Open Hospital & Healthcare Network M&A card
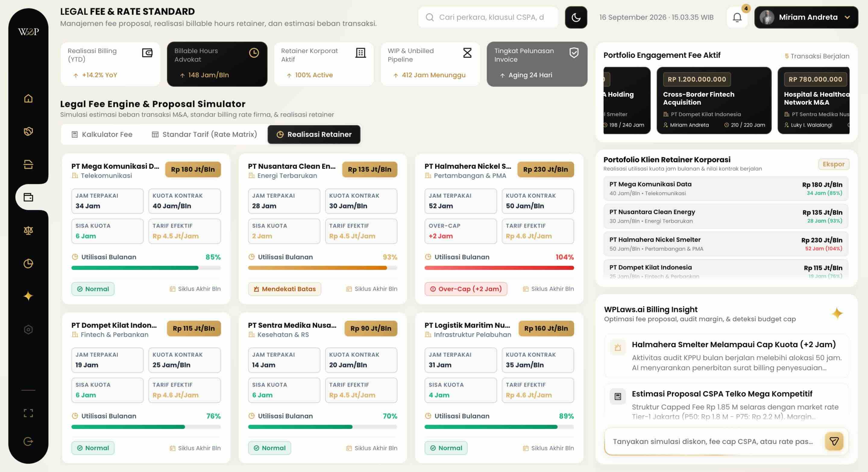The image size is (868, 472). tap(814, 100)
